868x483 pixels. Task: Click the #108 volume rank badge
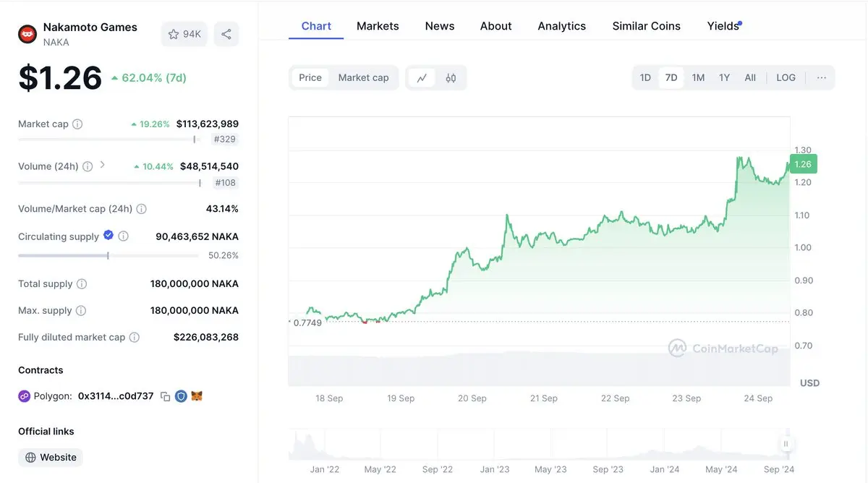(x=225, y=183)
